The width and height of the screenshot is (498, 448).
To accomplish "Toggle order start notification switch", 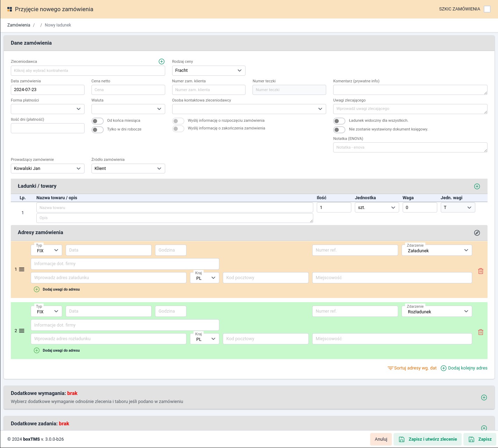I will point(178,121).
